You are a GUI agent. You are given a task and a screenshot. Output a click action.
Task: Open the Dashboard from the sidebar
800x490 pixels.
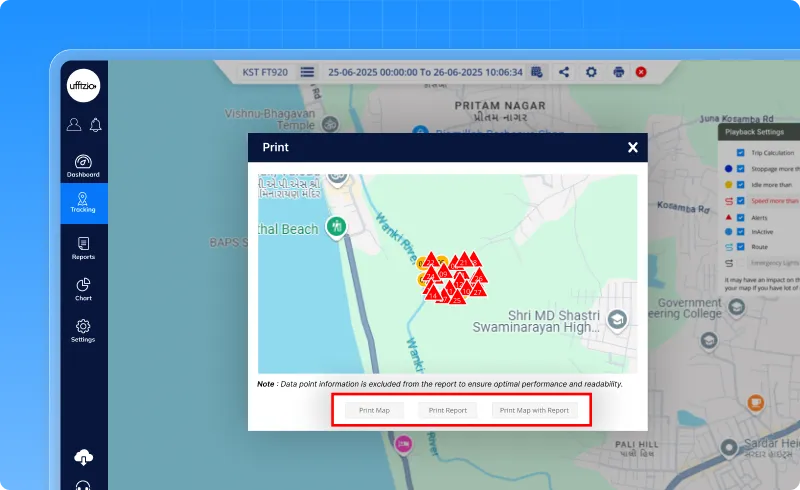[x=83, y=166]
